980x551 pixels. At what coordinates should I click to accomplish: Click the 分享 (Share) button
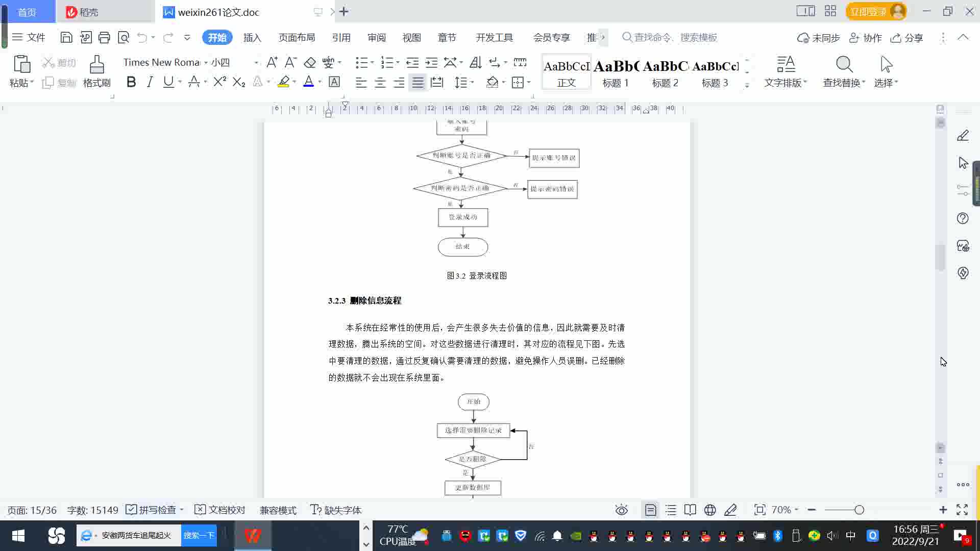tap(907, 38)
